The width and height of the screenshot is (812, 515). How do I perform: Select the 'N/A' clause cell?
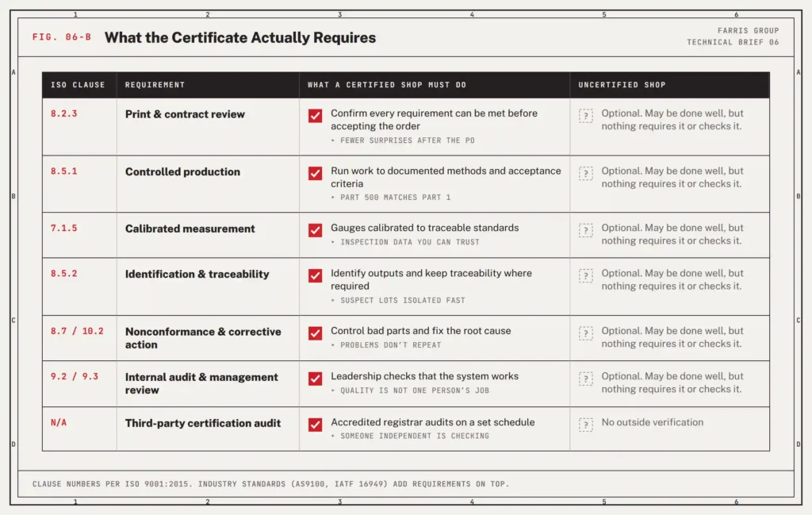click(59, 423)
